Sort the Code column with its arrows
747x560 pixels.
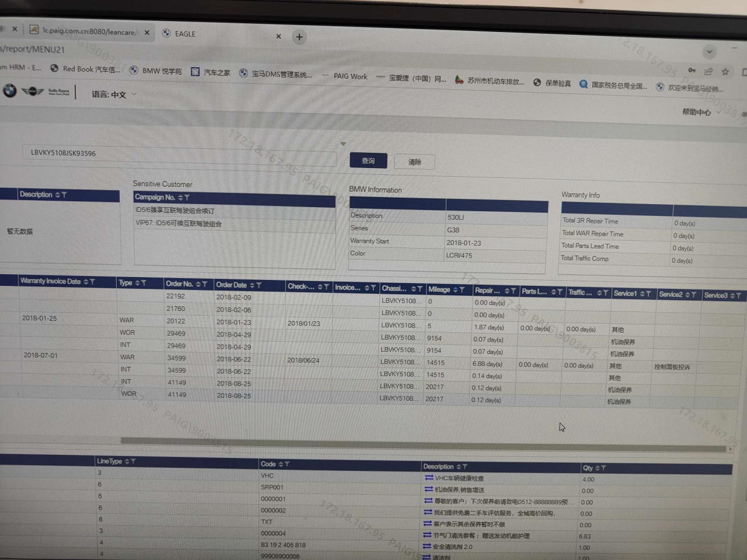[x=280, y=464]
